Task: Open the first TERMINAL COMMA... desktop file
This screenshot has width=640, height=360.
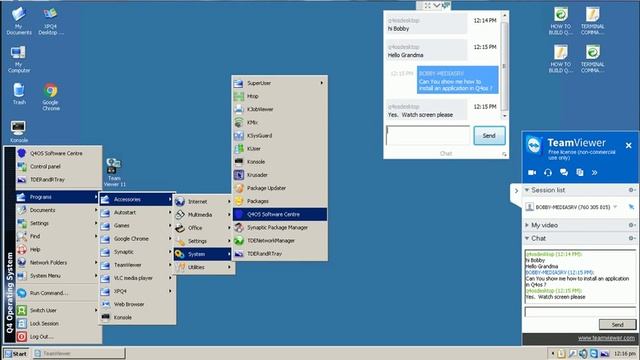Action: [x=593, y=20]
